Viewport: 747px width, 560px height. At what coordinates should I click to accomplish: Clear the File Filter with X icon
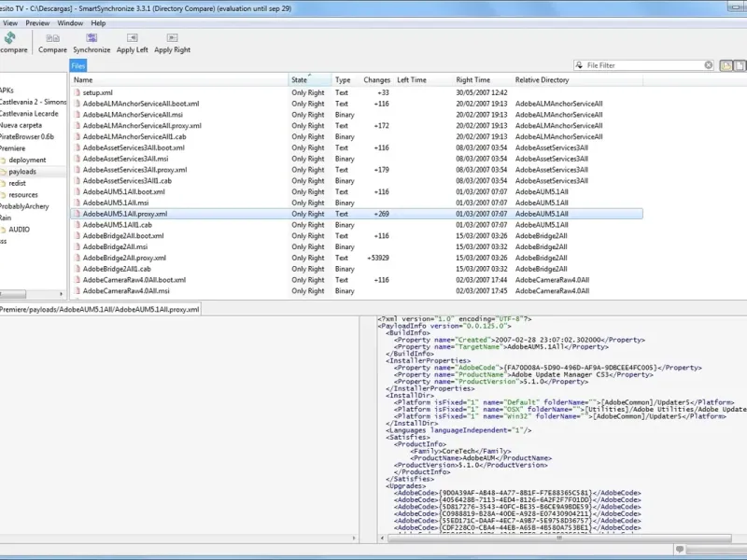pyautogui.click(x=711, y=66)
